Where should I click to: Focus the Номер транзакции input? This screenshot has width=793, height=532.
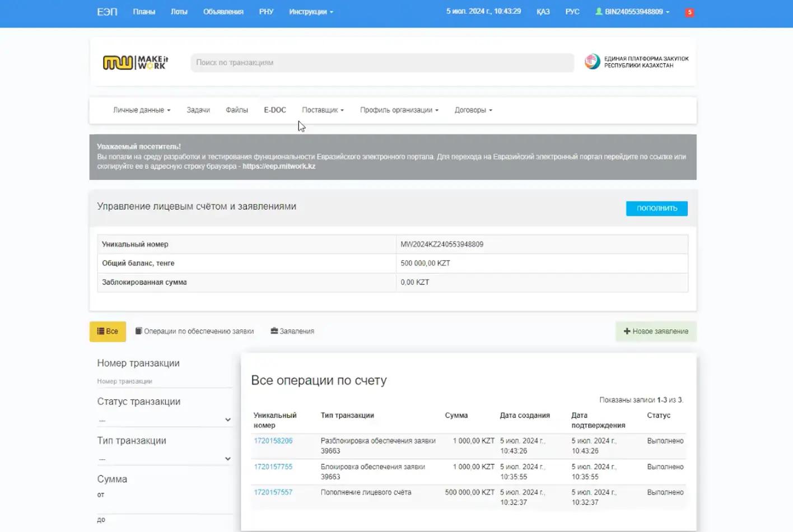(x=164, y=381)
